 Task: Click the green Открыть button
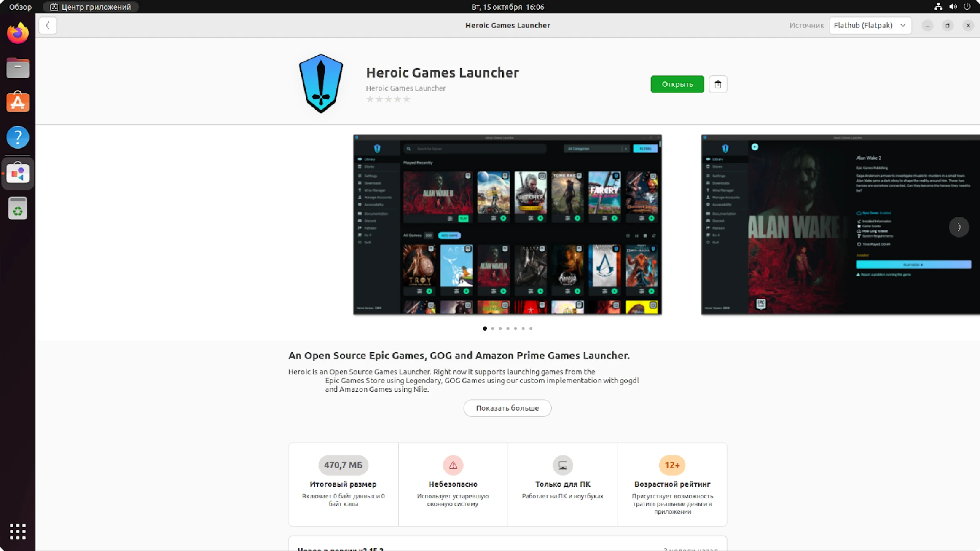[677, 84]
